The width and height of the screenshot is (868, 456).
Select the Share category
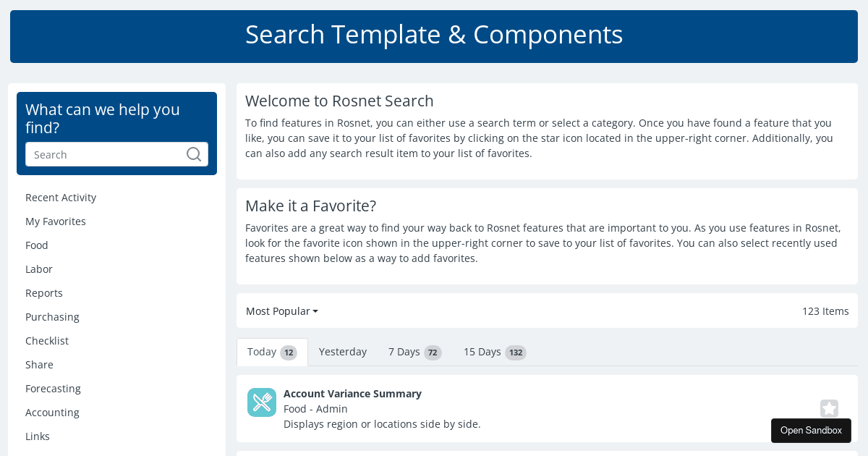[x=39, y=365]
